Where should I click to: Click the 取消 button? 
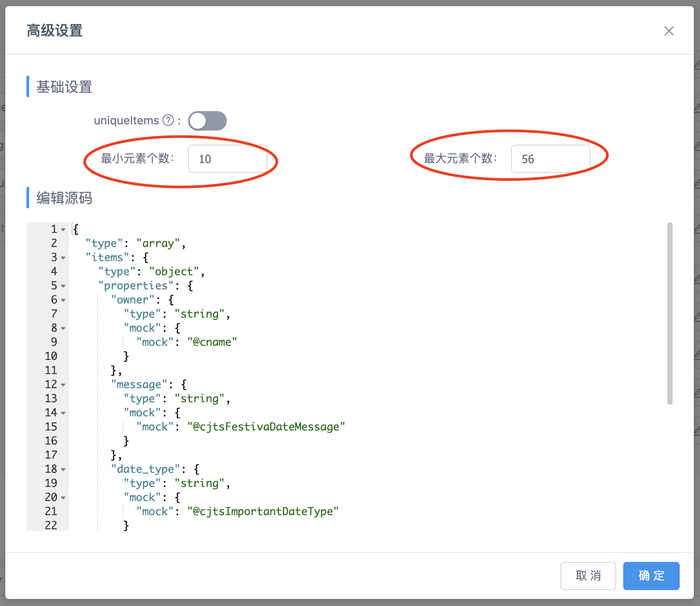(588, 576)
